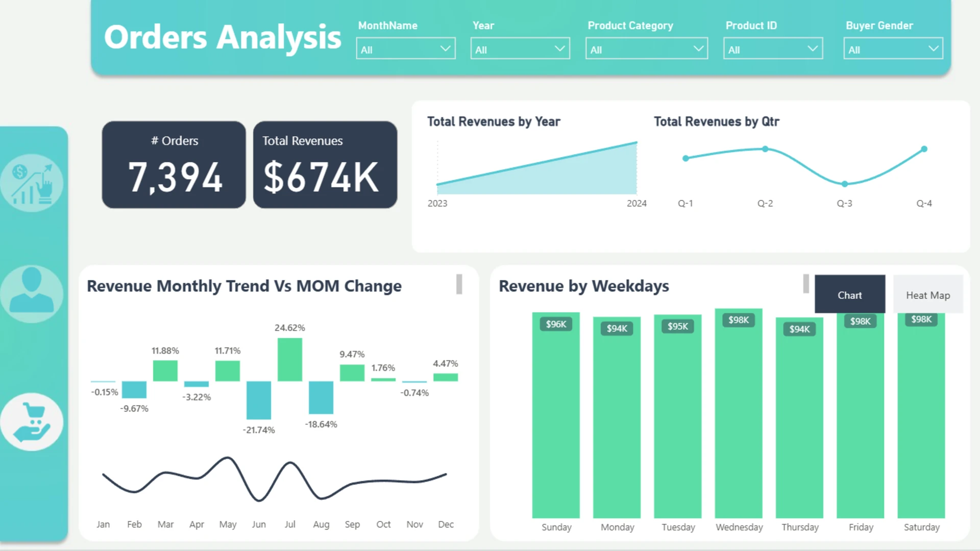The width and height of the screenshot is (980, 551).
Task: Select the Q-4 data point marker
Action: (x=924, y=149)
